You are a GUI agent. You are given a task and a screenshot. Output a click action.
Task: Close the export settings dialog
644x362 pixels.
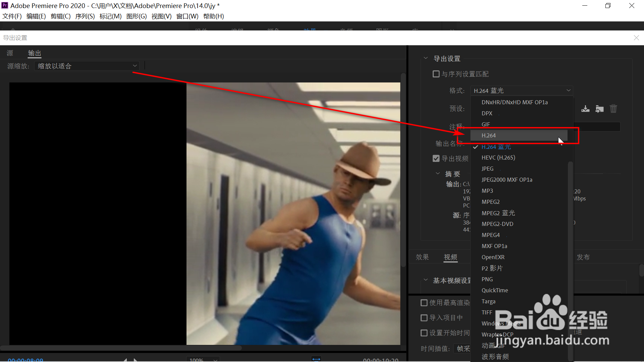636,38
